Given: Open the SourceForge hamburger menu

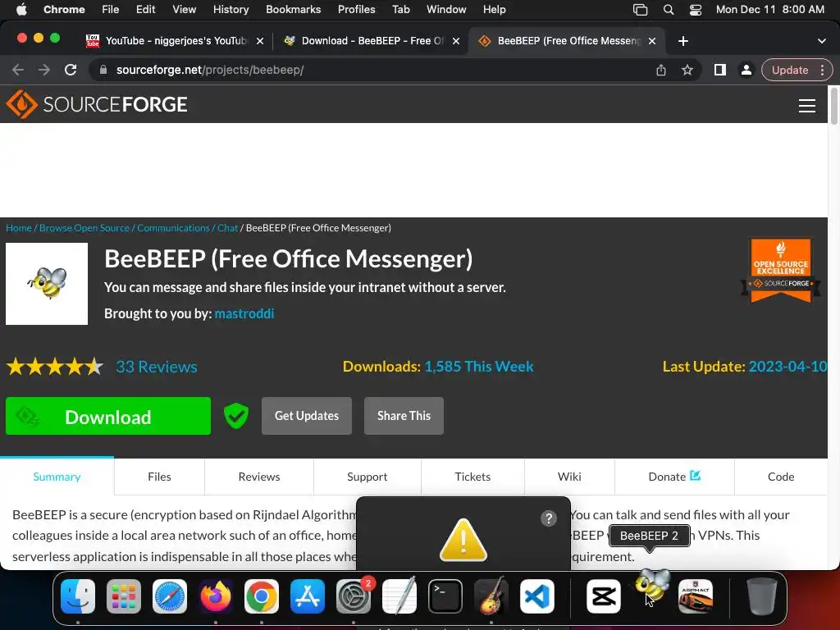Looking at the screenshot, I should pyautogui.click(x=807, y=106).
